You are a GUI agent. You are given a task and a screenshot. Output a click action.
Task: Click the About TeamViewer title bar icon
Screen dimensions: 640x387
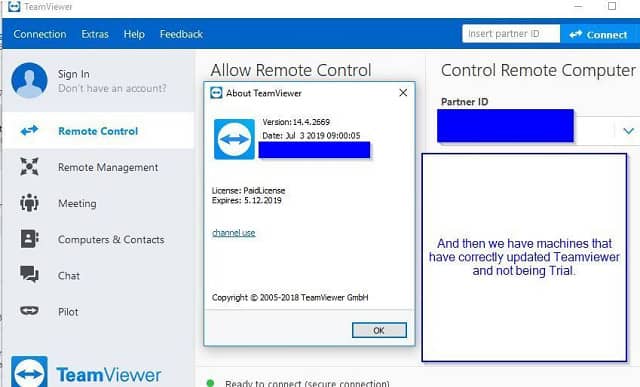[x=216, y=93]
